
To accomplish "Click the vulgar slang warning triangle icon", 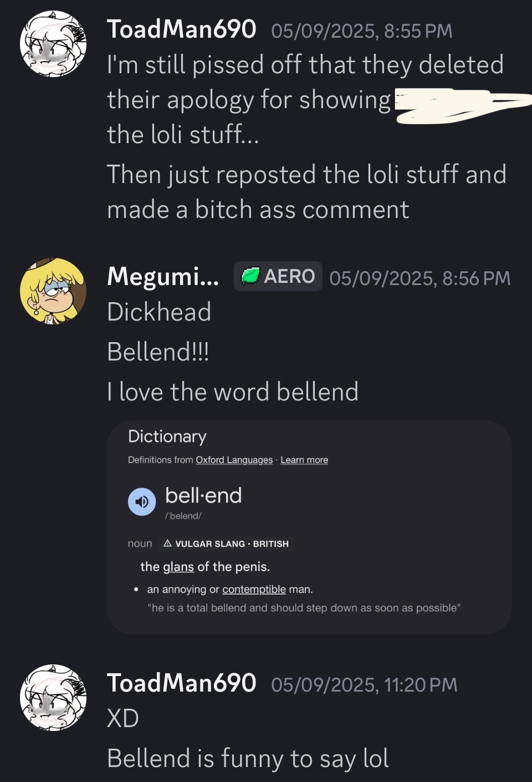I will tap(167, 544).
